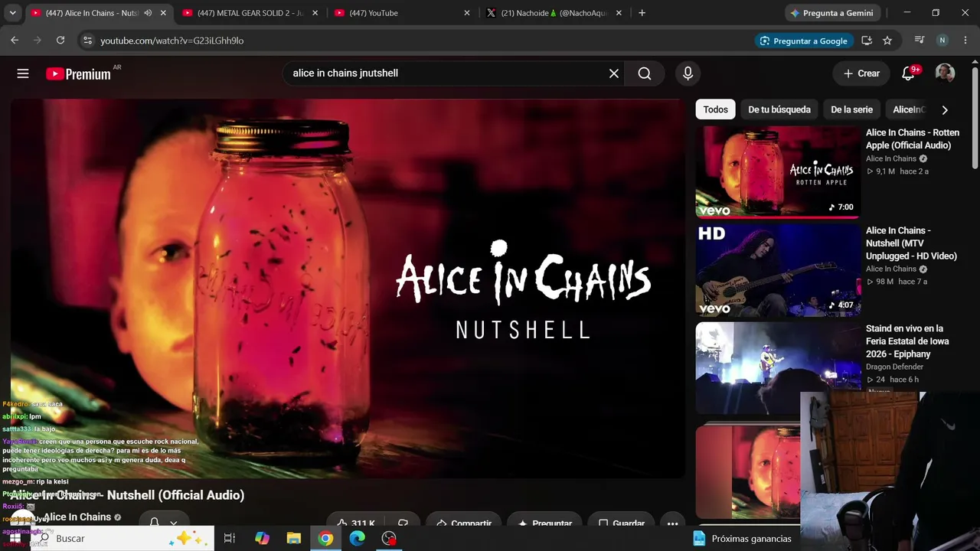Save the video with Guardar
This screenshot has width=980, height=551.
tap(621, 523)
